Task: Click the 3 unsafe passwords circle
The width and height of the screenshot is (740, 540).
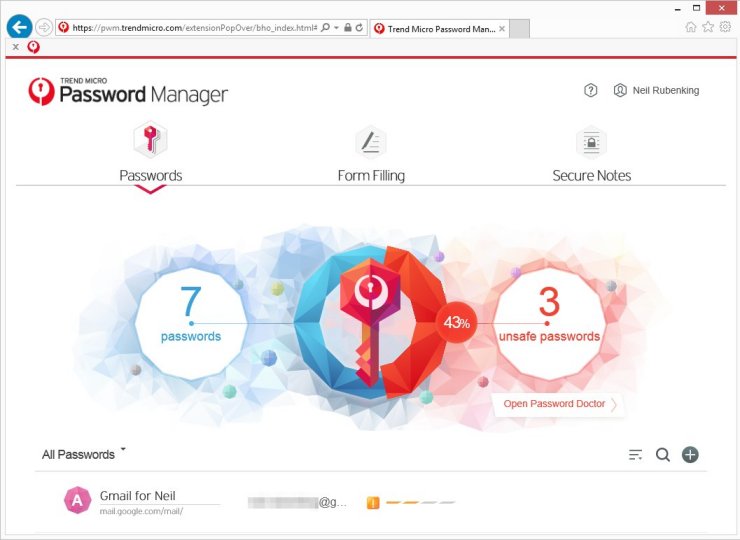Action: pos(549,323)
